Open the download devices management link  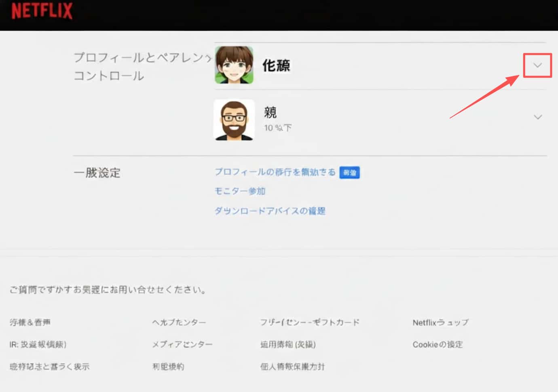[x=270, y=211]
